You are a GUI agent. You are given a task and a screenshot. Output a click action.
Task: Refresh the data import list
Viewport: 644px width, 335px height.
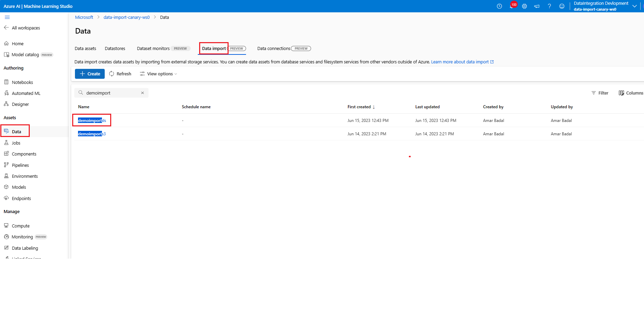coord(120,74)
